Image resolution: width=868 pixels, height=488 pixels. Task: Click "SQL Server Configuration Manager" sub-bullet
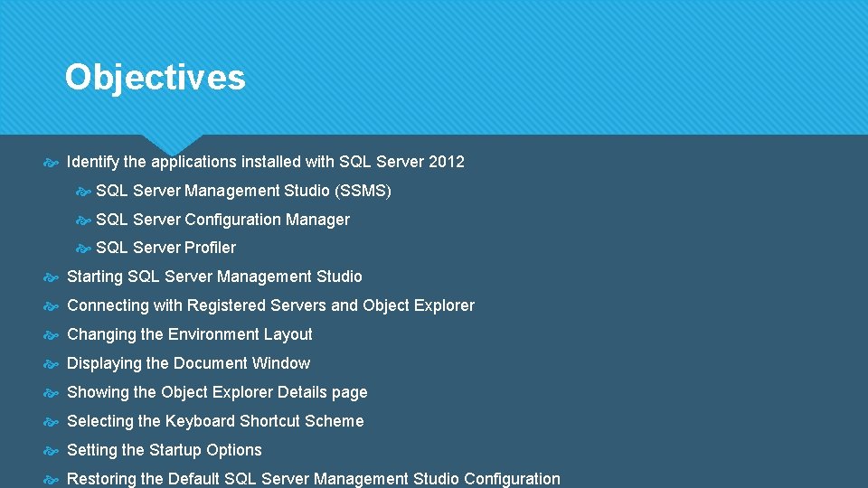coord(222,220)
